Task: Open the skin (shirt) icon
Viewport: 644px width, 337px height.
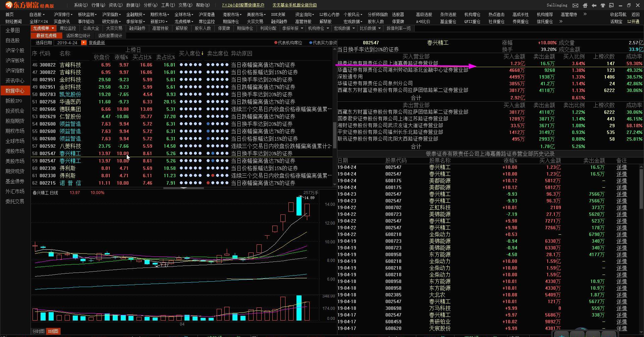Action: pyautogui.click(x=603, y=5)
